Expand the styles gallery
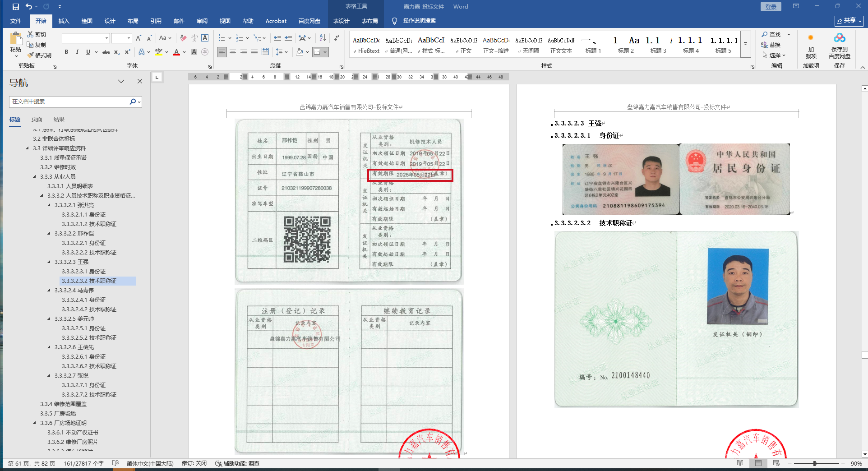Viewport: 868px width, 471px height. (746, 44)
